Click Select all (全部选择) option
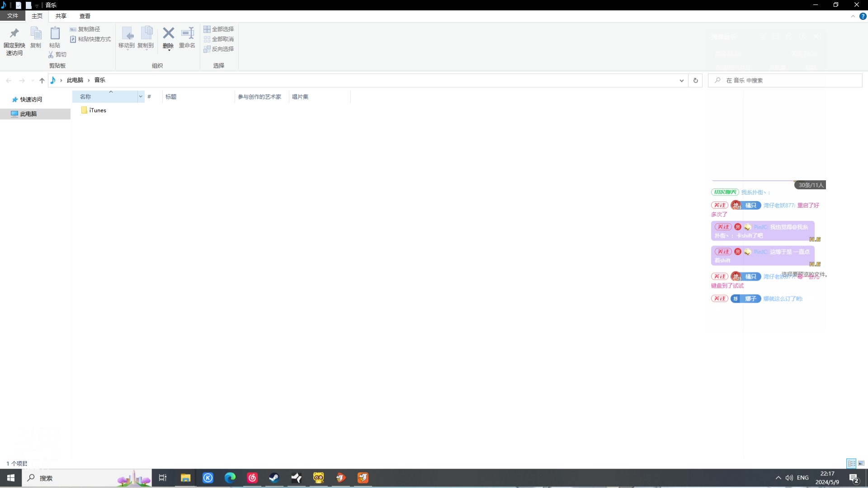Image resolution: width=868 pixels, height=488 pixels. click(219, 29)
